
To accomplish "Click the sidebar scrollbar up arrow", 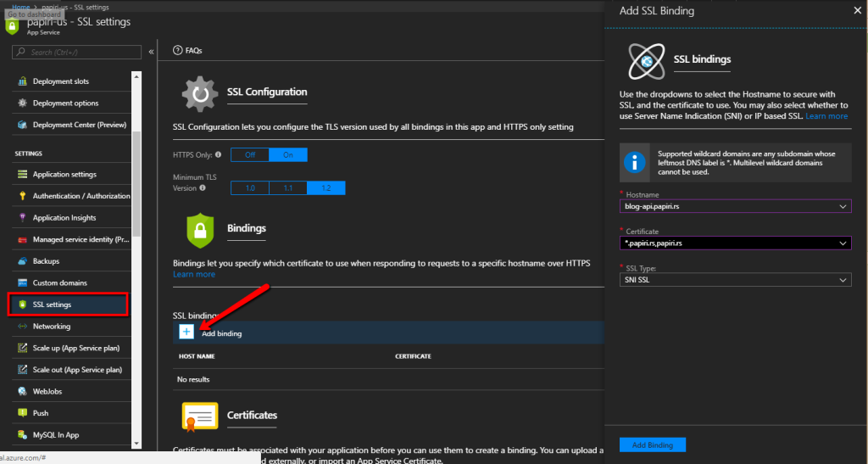I will (x=136, y=76).
